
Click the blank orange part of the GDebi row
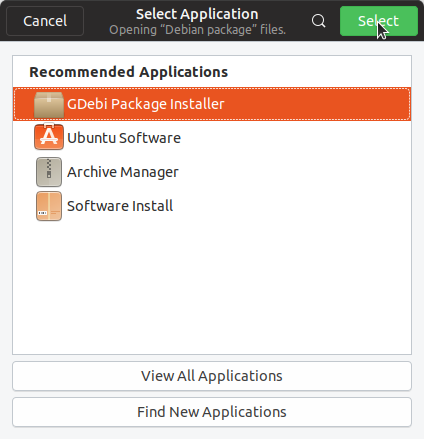(x=317, y=104)
